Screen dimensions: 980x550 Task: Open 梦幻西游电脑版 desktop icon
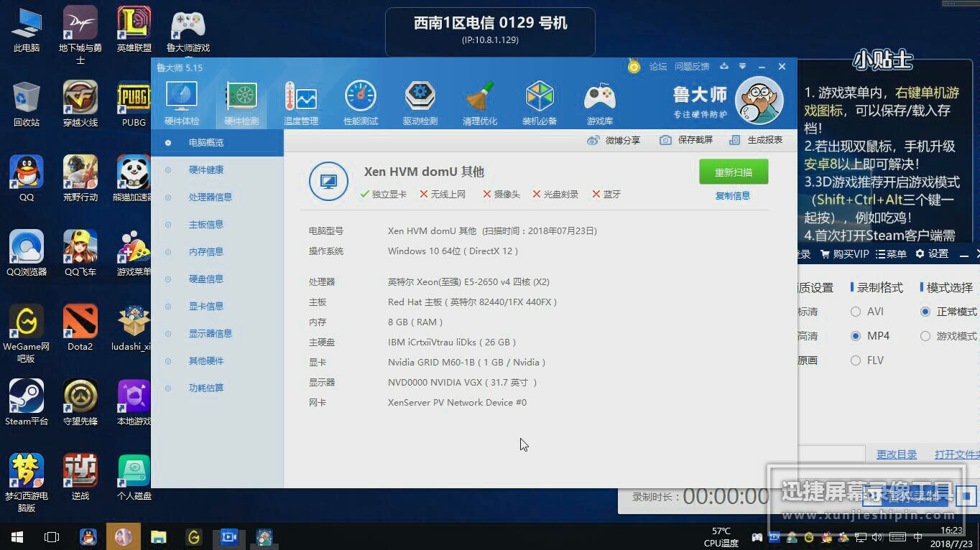[x=27, y=483]
